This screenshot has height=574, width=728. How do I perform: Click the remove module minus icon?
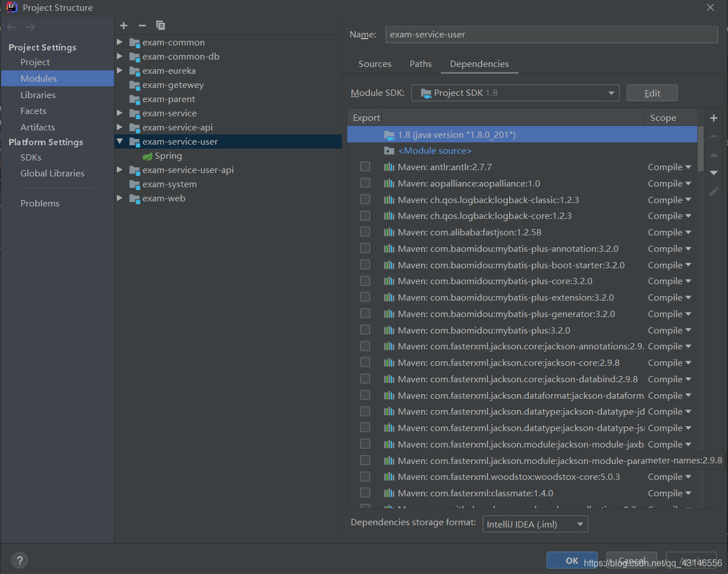coord(142,26)
